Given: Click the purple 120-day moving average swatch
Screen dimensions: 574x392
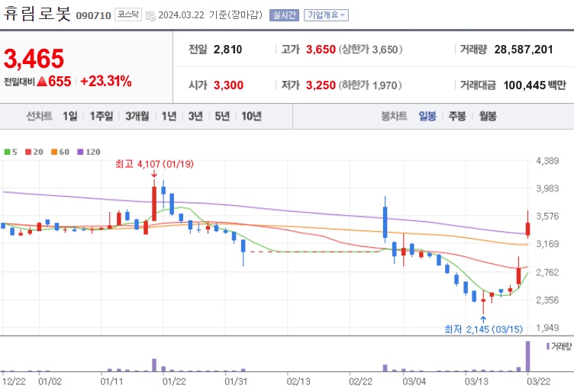Looking at the screenshot, I should [81, 152].
